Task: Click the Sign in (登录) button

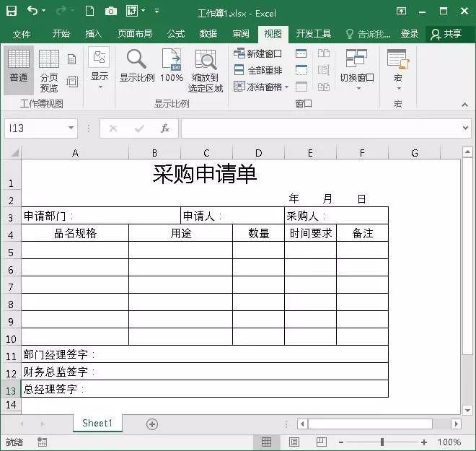Action: 409,34
